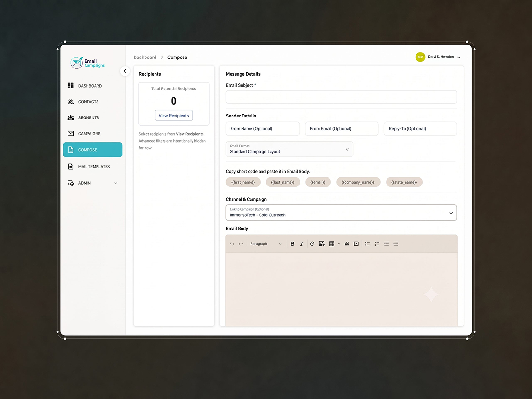Click the Dashboard grid icon in sidebar
This screenshot has height=399, width=532.
tap(70, 86)
